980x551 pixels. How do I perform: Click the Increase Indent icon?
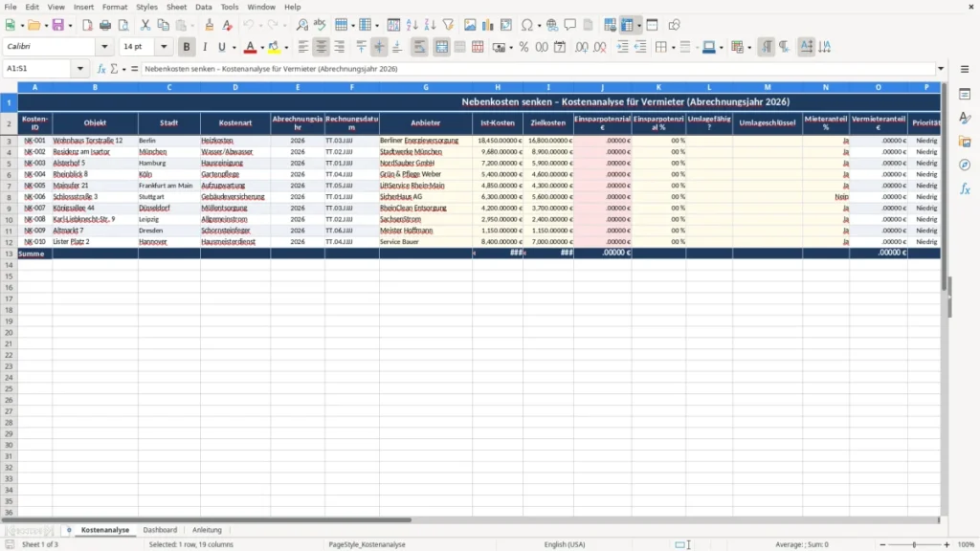pyautogui.click(x=622, y=47)
